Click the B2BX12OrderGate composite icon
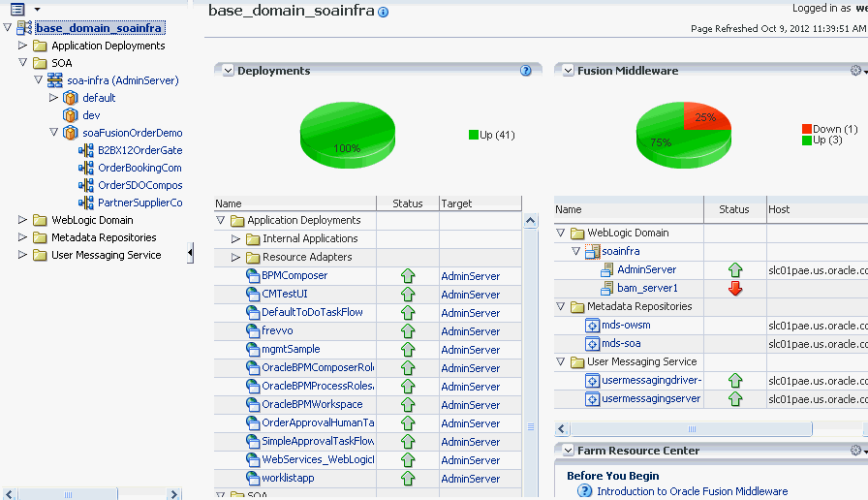 [86, 150]
